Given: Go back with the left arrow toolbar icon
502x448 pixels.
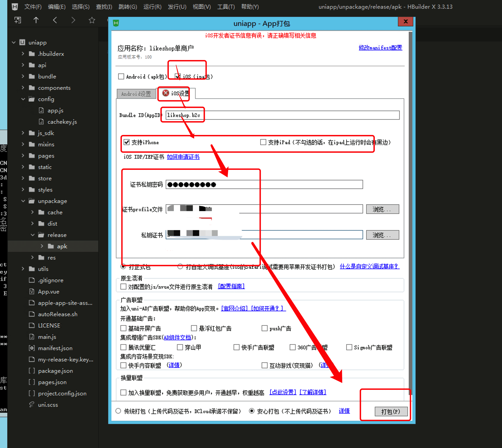Looking at the screenshot, I should pos(55,20).
